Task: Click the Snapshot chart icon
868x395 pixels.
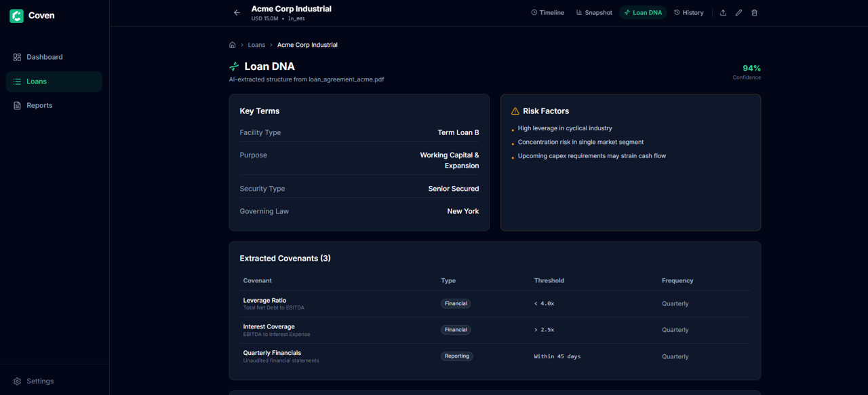Action: tap(579, 13)
